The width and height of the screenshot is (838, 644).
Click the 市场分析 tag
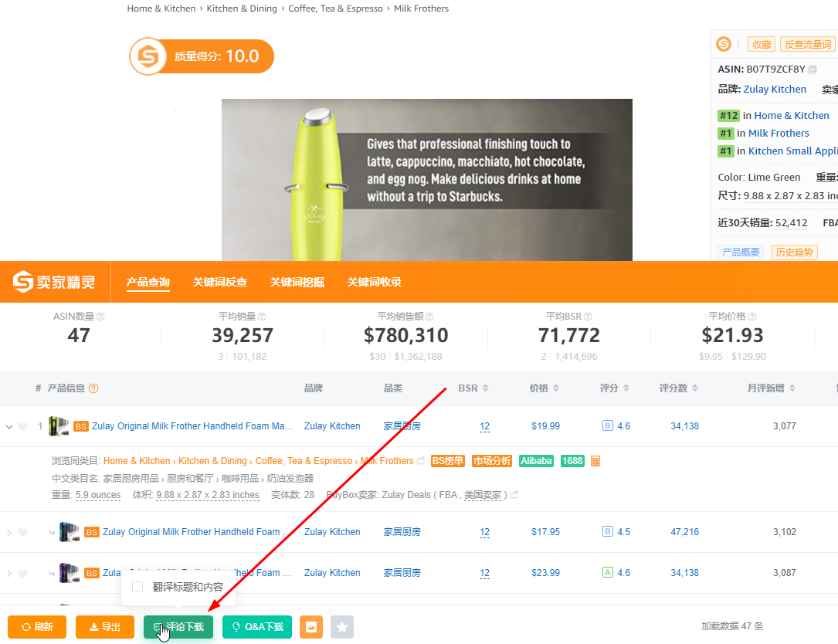click(492, 461)
